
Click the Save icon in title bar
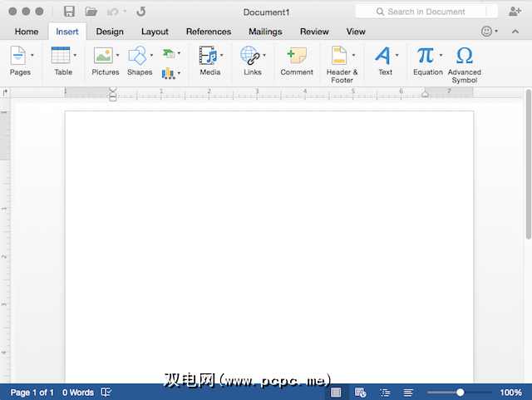click(69, 12)
